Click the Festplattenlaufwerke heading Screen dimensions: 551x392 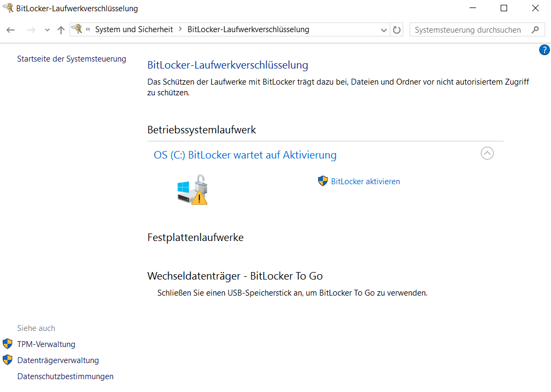195,237
